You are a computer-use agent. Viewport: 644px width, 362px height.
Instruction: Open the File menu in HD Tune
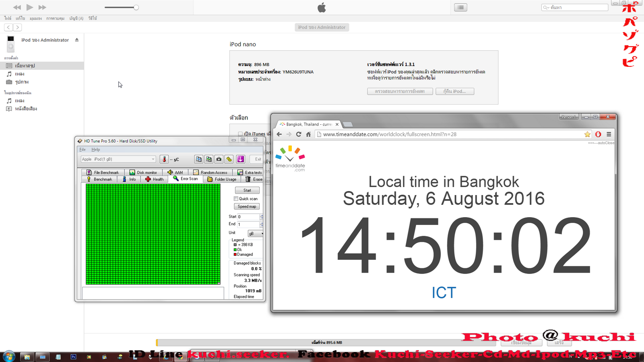point(83,150)
